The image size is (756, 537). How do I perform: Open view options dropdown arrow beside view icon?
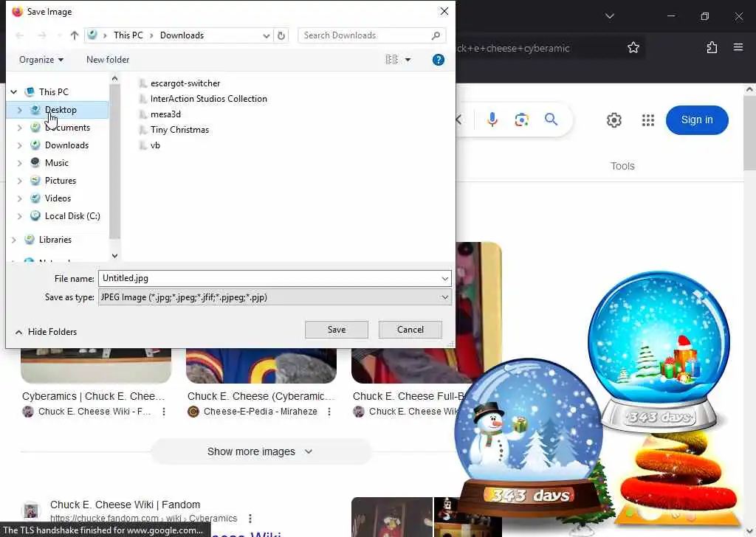point(408,60)
